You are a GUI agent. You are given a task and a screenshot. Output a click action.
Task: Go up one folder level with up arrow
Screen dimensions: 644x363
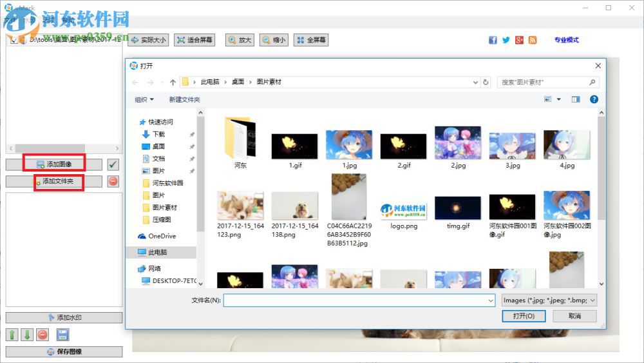(x=173, y=83)
